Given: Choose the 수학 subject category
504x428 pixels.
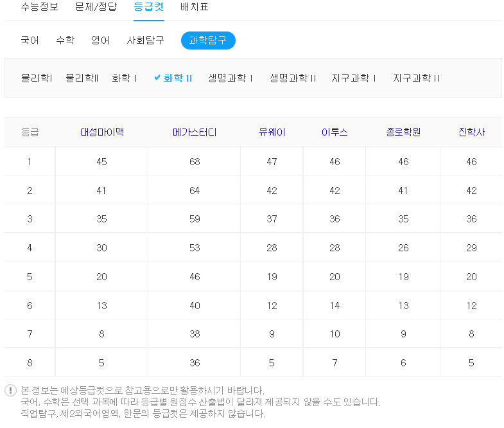Looking at the screenshot, I should (65, 40).
